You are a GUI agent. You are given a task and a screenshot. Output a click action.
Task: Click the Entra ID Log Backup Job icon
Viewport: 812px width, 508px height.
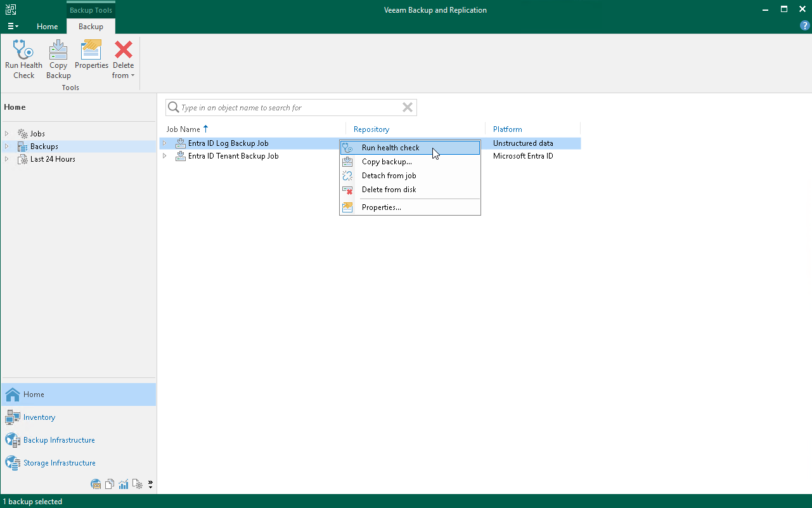coord(180,143)
